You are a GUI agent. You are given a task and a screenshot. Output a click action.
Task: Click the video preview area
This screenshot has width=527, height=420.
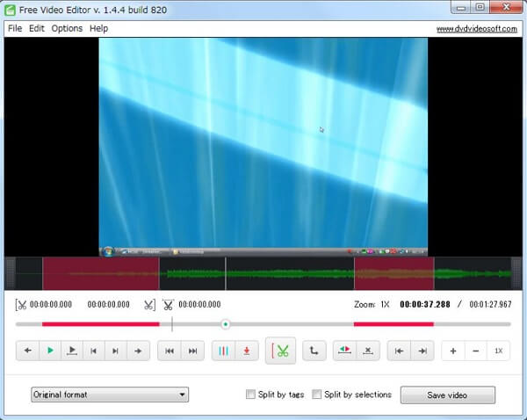[263, 147]
